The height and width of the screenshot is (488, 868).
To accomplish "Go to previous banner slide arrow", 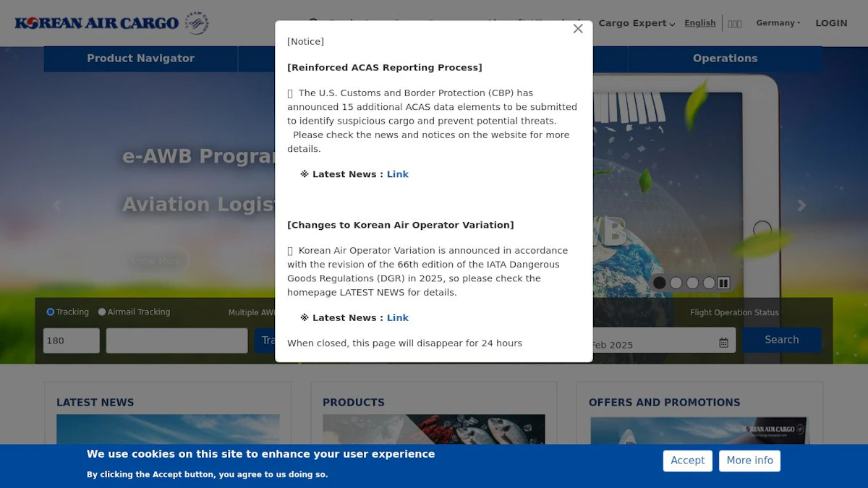I will (x=56, y=205).
